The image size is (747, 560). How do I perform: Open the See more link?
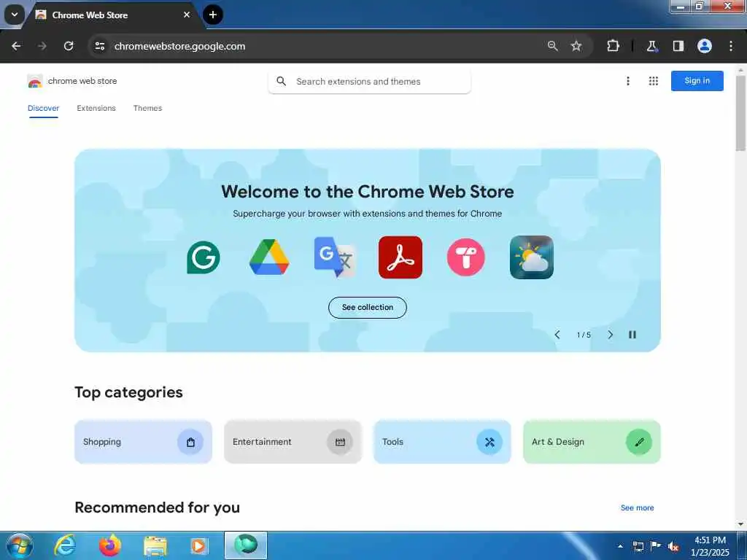point(637,508)
